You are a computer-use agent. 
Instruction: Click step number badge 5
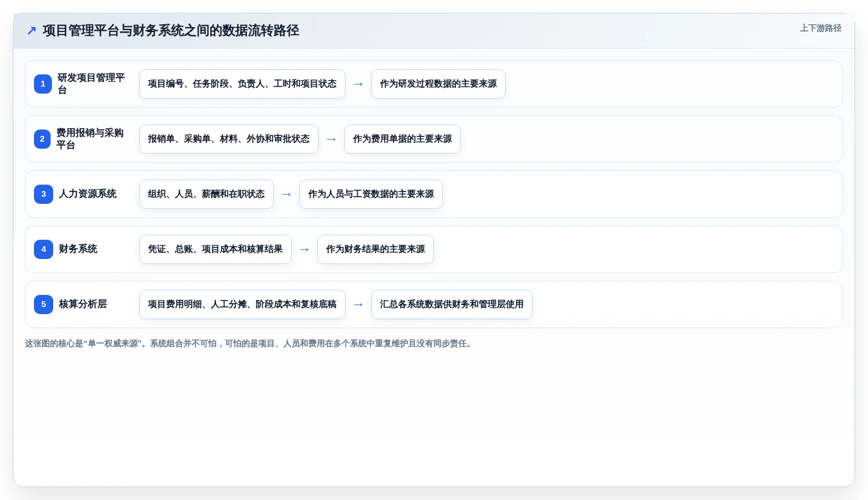click(x=43, y=304)
